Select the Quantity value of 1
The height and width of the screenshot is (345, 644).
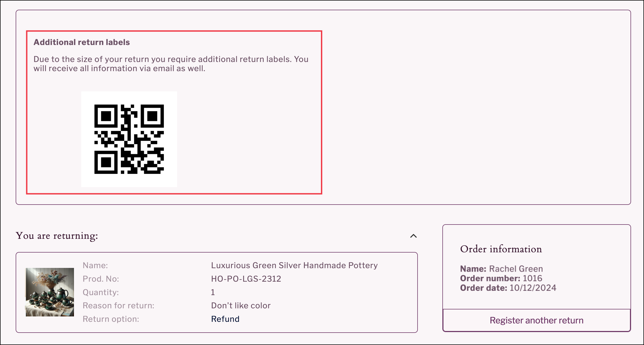click(x=213, y=292)
